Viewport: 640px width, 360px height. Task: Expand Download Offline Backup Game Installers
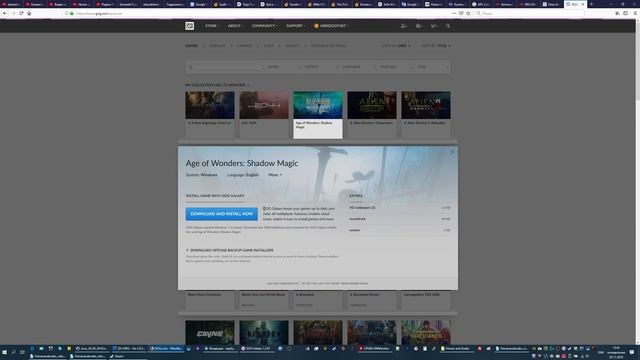coord(230,250)
